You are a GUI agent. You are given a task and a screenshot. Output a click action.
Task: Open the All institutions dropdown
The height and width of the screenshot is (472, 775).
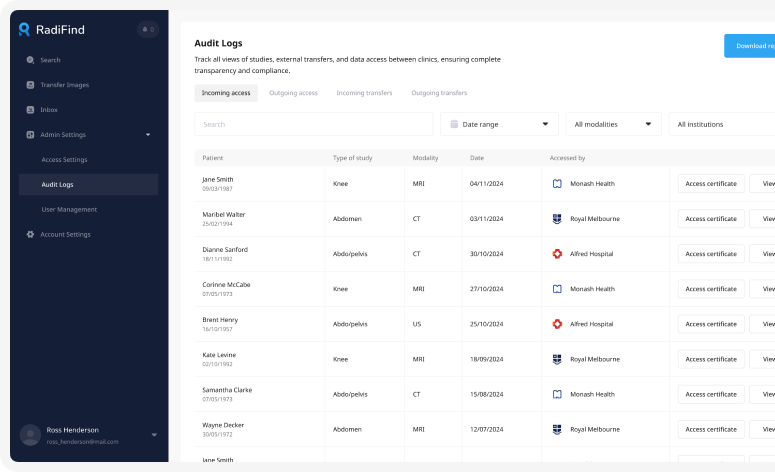pyautogui.click(x=720, y=124)
